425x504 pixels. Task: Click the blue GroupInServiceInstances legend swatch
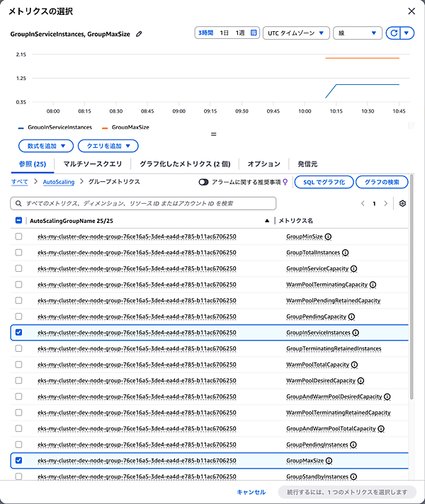21,128
